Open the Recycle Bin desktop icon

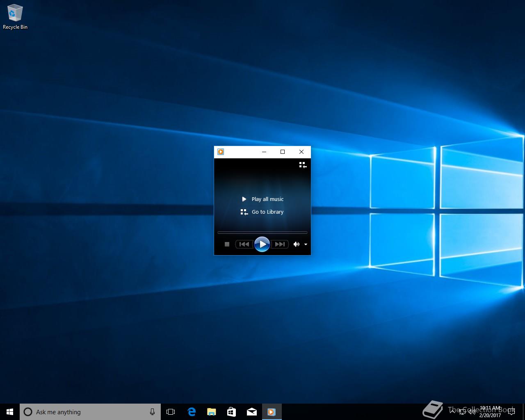point(15,17)
